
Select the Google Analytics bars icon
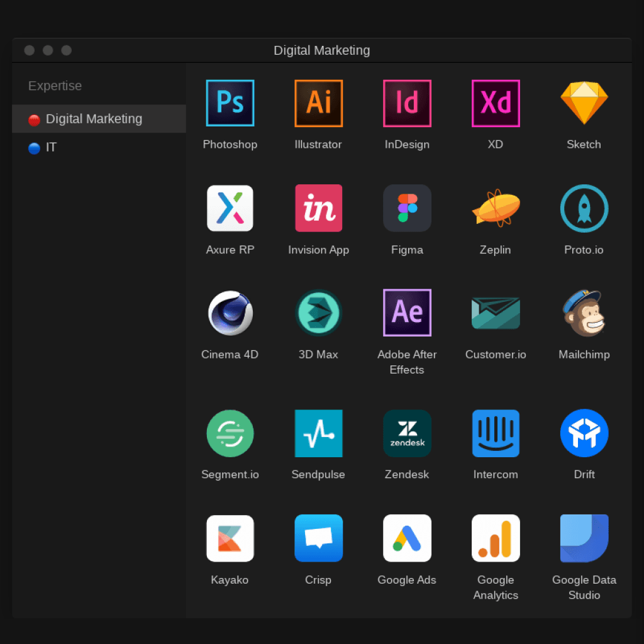click(x=496, y=538)
